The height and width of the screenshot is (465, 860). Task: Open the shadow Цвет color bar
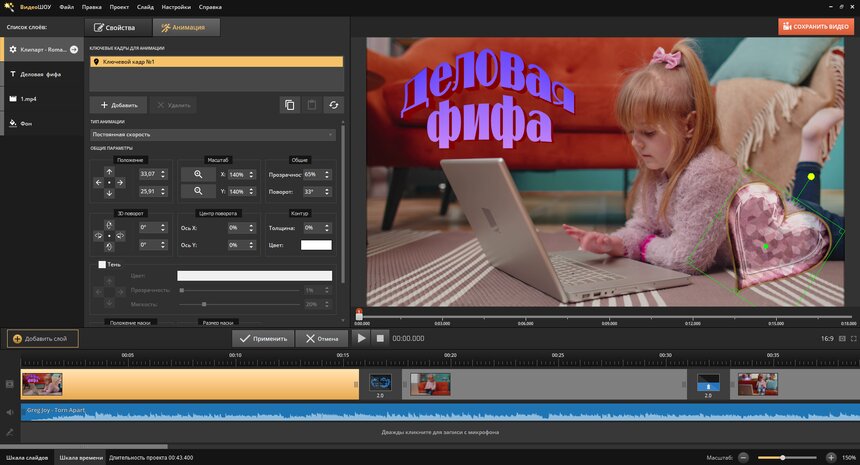[254, 275]
